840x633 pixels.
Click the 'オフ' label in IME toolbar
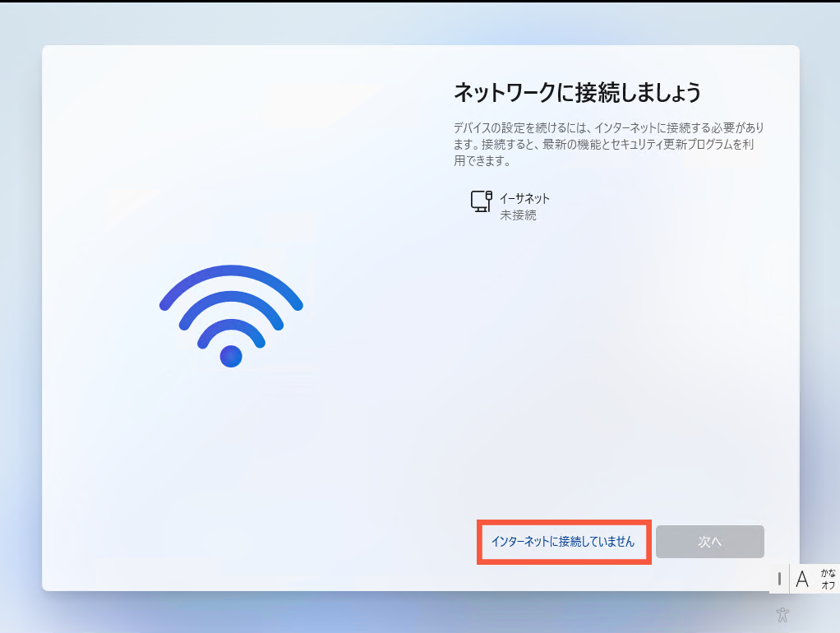(x=828, y=585)
